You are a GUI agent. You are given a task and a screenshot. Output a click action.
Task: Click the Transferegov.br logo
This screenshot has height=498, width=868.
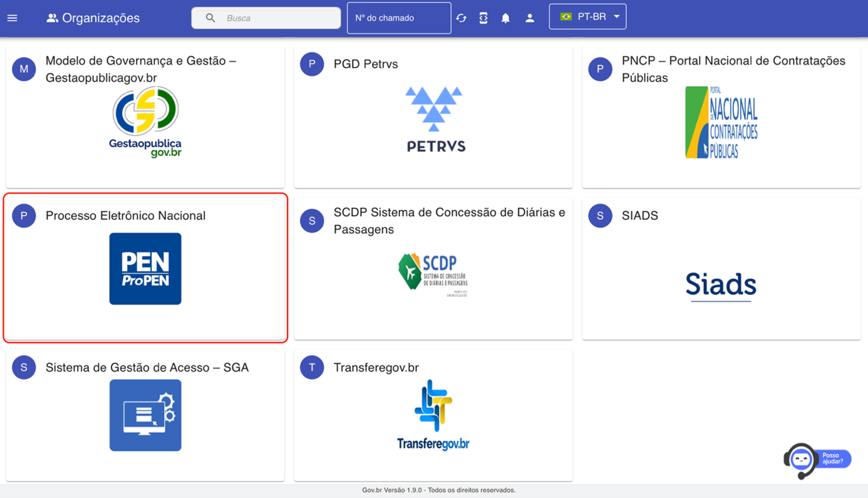(x=433, y=415)
